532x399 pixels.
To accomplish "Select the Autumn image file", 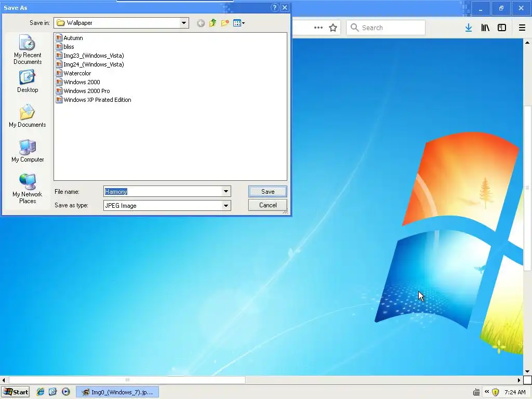I will click(x=70, y=37).
